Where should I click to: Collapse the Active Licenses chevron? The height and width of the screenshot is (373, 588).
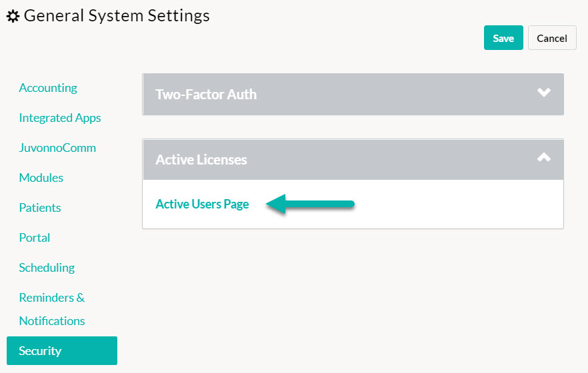[544, 157]
